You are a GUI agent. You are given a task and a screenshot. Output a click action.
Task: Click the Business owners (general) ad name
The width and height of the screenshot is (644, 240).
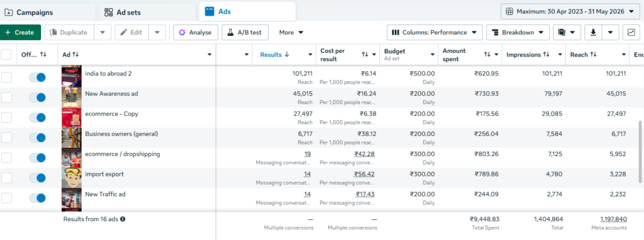click(121, 134)
